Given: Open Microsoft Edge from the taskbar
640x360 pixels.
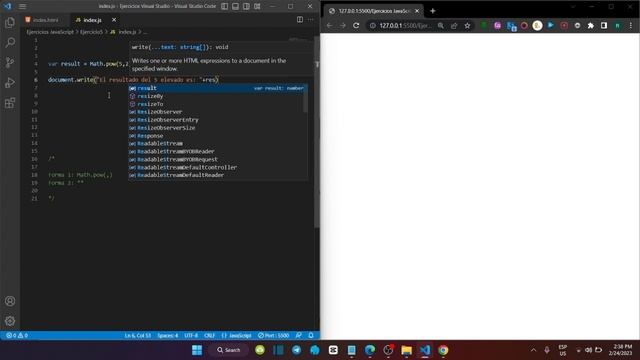Looking at the screenshot, I should 370,350.
